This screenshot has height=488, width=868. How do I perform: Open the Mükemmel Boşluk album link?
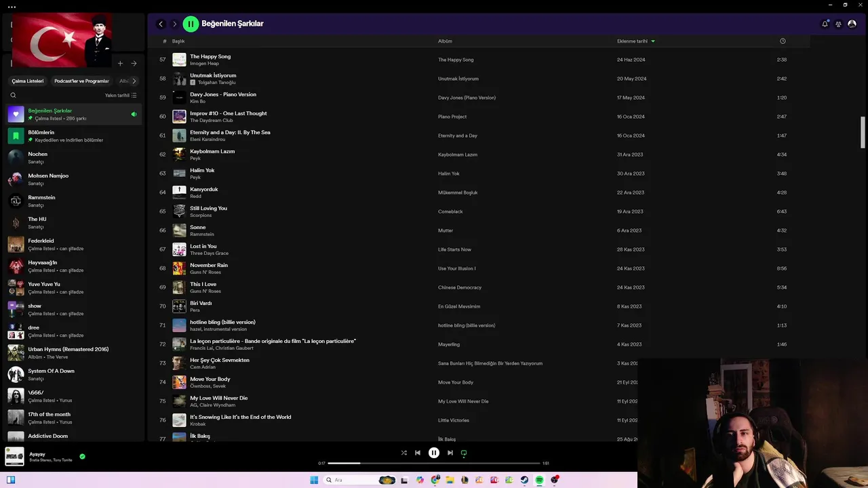click(x=458, y=192)
